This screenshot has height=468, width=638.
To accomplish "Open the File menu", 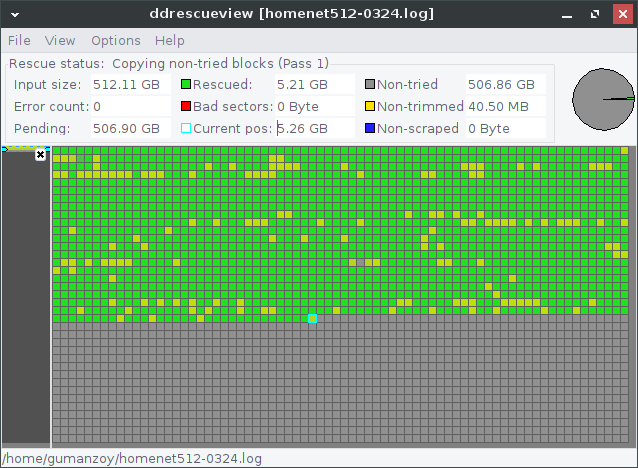I will [19, 40].
